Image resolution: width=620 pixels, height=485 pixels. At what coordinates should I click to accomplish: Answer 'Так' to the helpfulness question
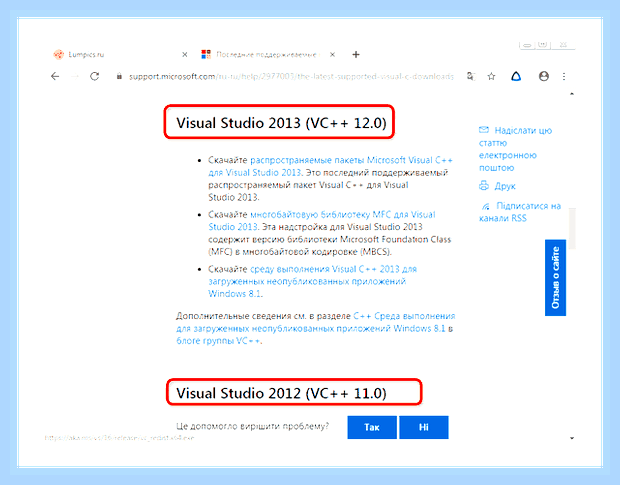pos(372,427)
